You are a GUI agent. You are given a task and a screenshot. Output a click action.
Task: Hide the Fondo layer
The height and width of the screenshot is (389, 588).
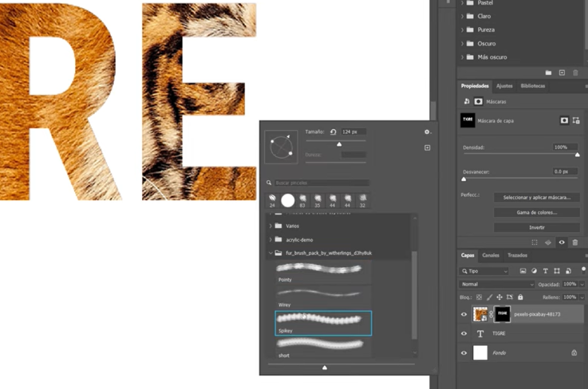(x=463, y=352)
